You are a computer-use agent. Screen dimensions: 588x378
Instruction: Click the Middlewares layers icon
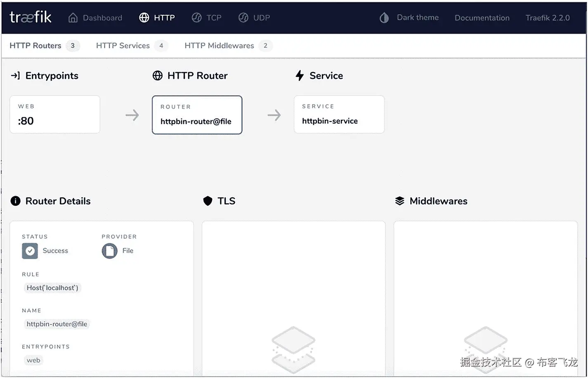coord(400,201)
